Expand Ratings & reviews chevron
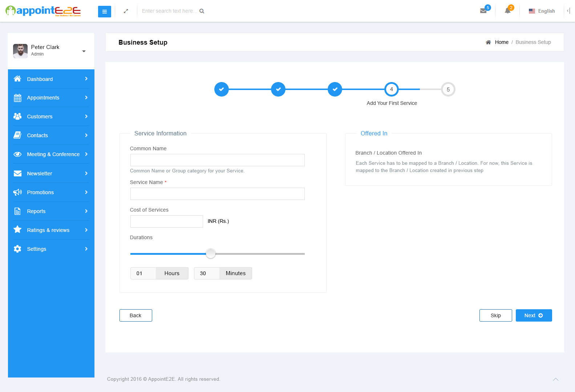The width and height of the screenshot is (575, 392). 86,230
